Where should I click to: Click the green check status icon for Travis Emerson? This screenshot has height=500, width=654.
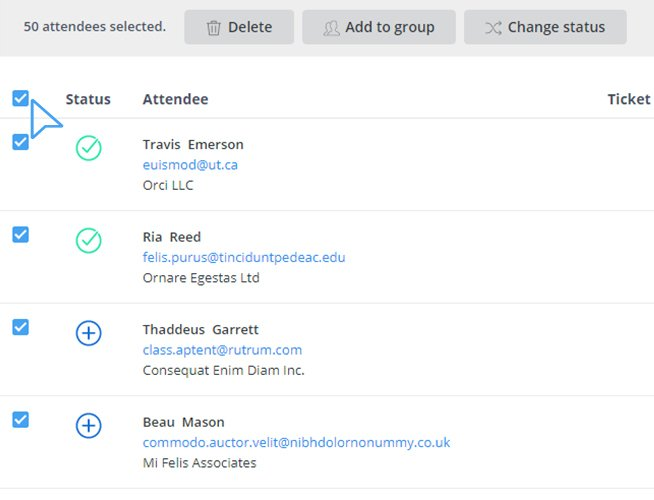(x=89, y=149)
